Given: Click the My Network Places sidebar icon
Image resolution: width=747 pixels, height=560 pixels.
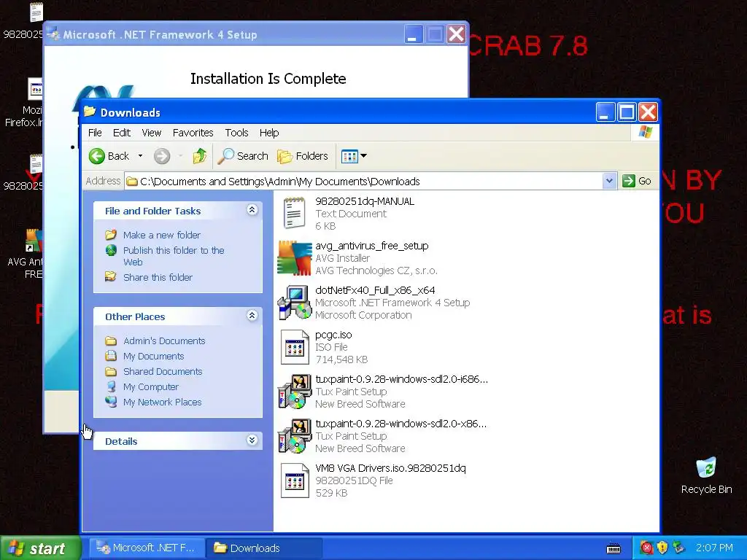Looking at the screenshot, I should [x=111, y=402].
